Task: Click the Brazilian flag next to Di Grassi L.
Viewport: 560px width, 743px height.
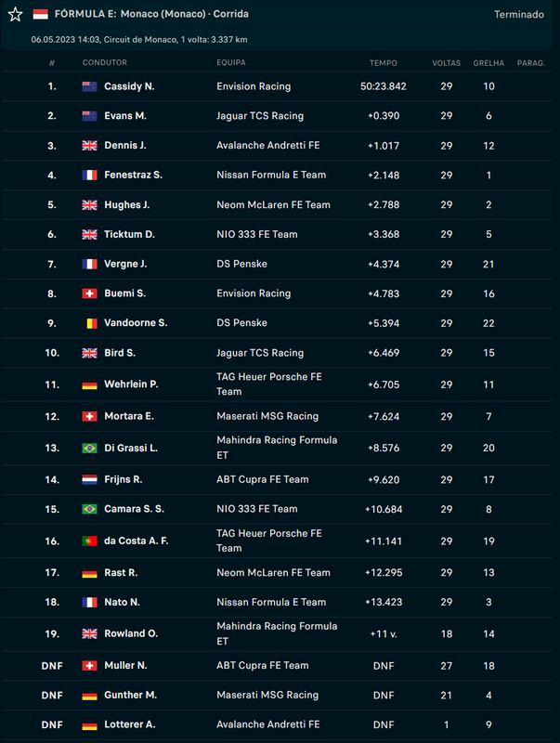Action: (x=89, y=448)
